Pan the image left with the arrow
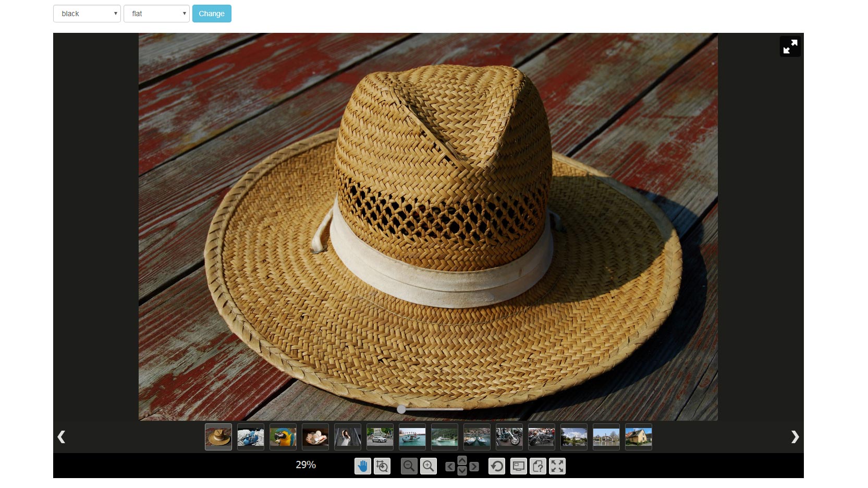Viewport: 868px width, 488px height. coord(450,467)
